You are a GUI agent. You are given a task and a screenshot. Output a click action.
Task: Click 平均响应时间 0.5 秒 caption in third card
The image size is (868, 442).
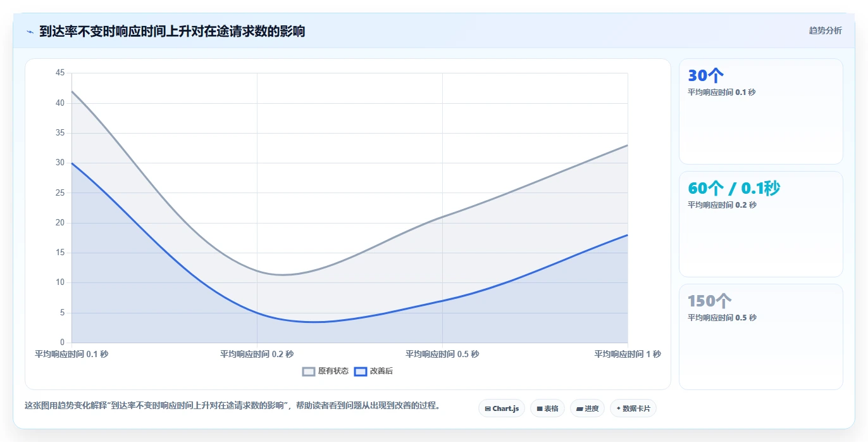[x=722, y=318]
